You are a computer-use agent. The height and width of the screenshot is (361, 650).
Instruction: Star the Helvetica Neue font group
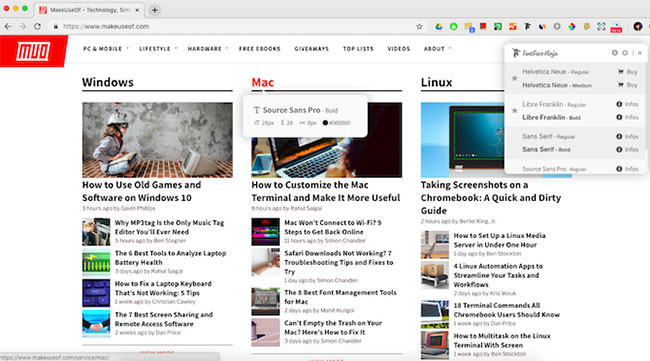click(x=514, y=78)
